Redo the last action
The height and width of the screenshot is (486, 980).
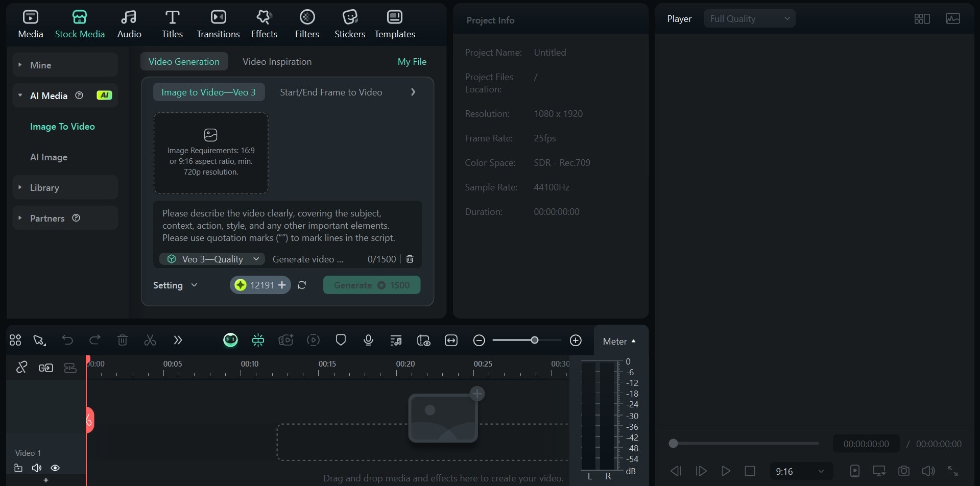tap(95, 341)
